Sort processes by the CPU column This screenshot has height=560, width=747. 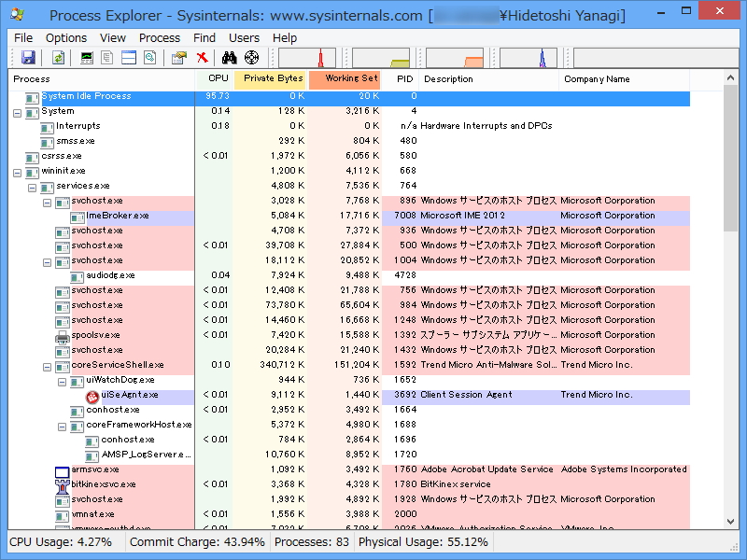tap(217, 79)
